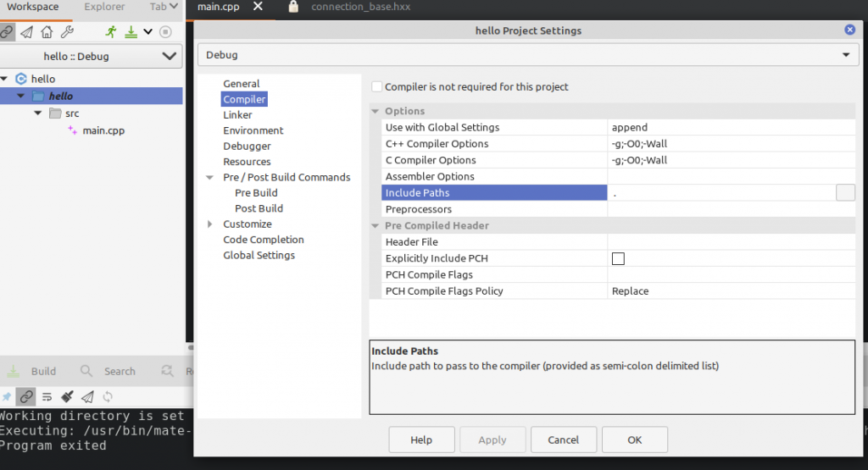Toggle the link-editor icon in Workspace toolbar

[x=8, y=32]
